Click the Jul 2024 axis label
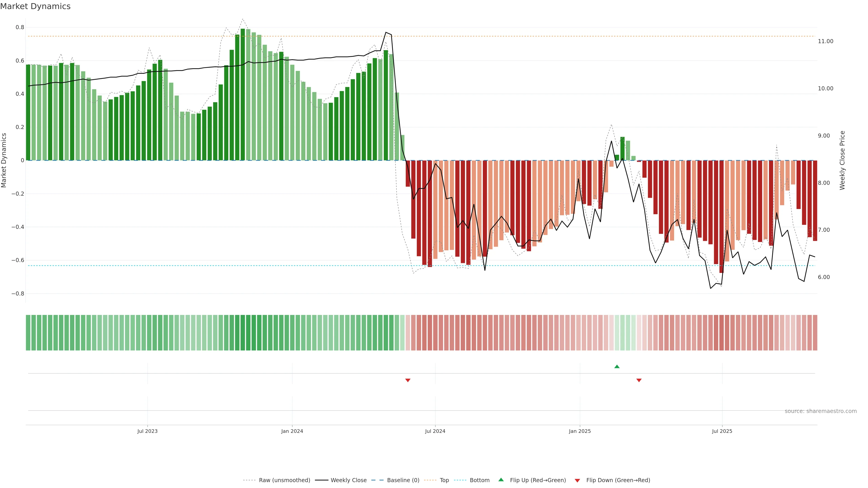The image size is (868, 488). click(435, 431)
